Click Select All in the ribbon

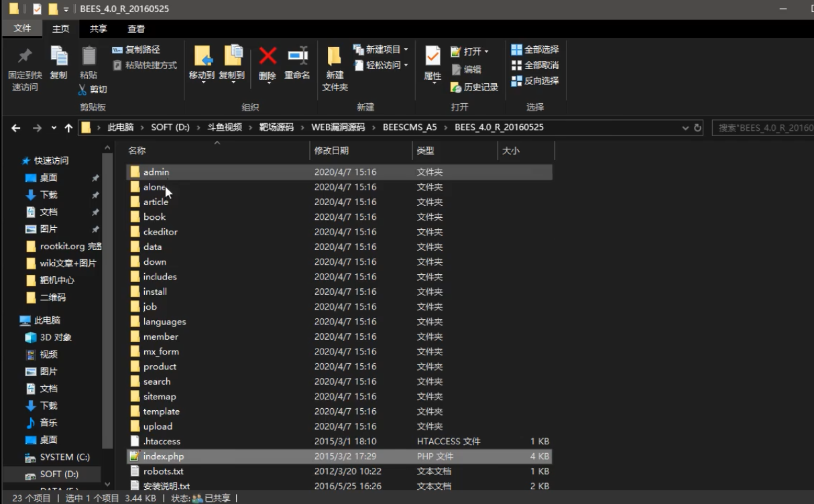[535, 50]
